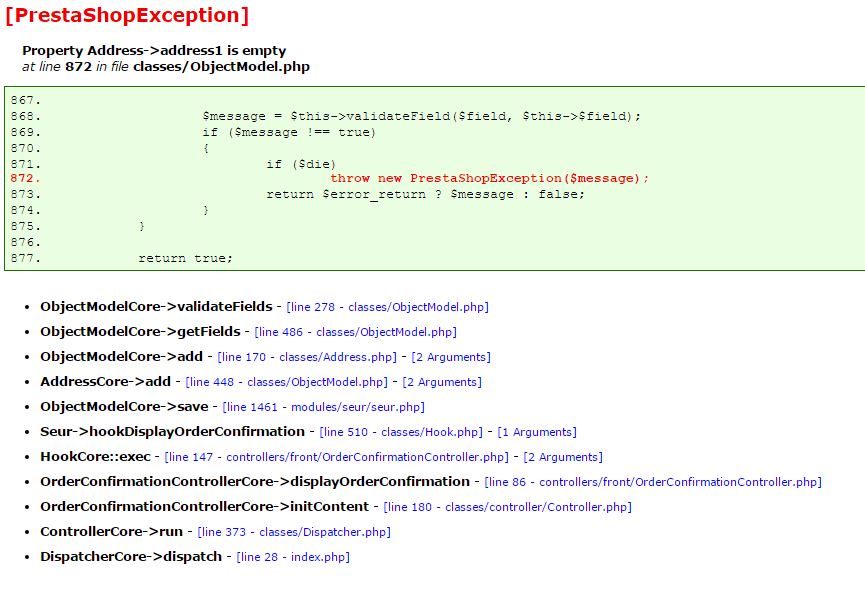Open the [line 486 - classes/ObjectModel.php] link

[355, 332]
